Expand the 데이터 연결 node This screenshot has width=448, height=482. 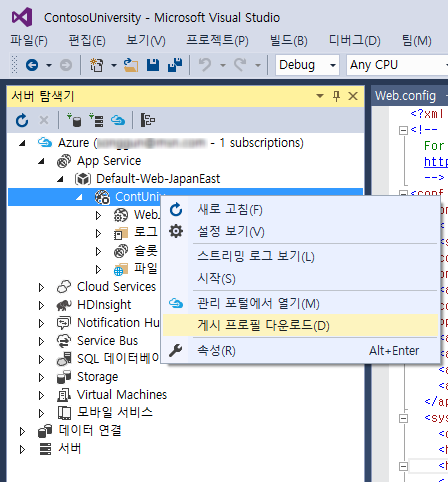coord(22,431)
